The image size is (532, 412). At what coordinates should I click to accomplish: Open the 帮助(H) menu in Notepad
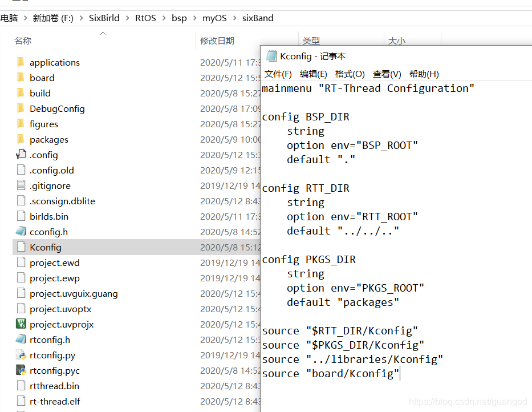(x=424, y=74)
